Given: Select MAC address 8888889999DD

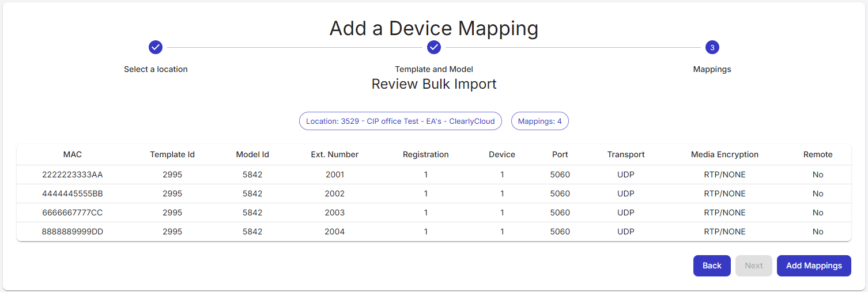Looking at the screenshot, I should click(73, 232).
